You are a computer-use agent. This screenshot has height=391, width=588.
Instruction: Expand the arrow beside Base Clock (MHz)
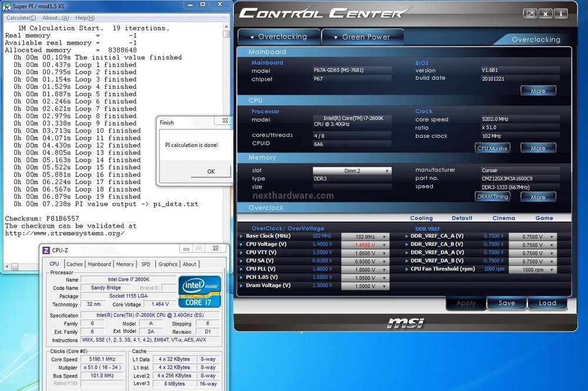coord(241,236)
